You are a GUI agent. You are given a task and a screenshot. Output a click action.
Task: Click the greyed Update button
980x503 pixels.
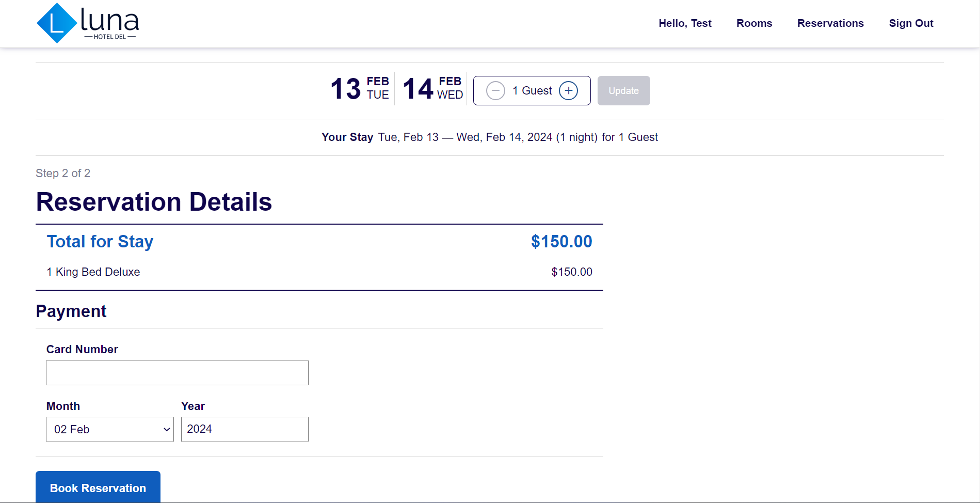pos(623,91)
